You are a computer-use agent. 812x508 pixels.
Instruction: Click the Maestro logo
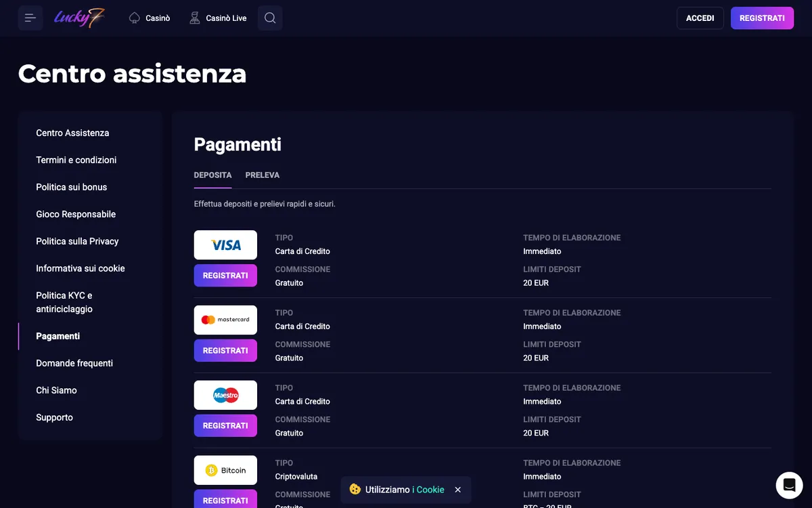[x=225, y=395]
